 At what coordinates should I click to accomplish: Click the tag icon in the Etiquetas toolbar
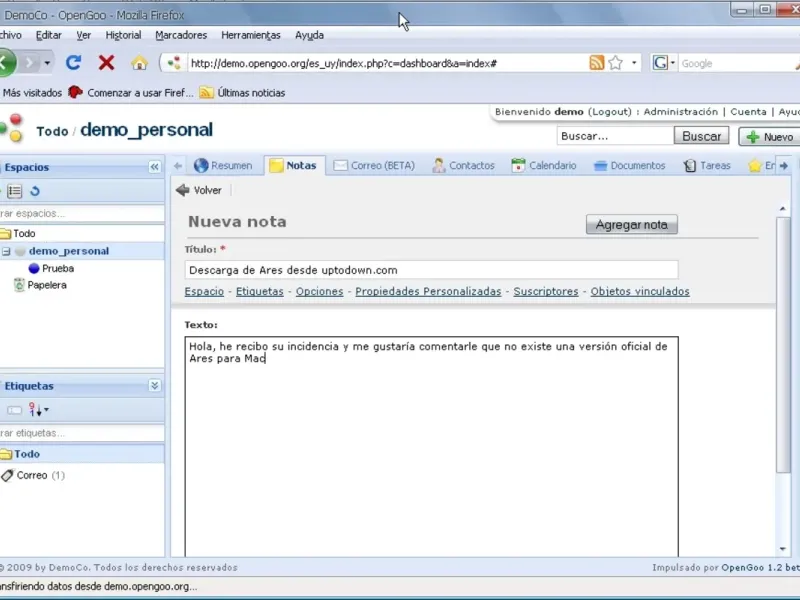(x=14, y=410)
